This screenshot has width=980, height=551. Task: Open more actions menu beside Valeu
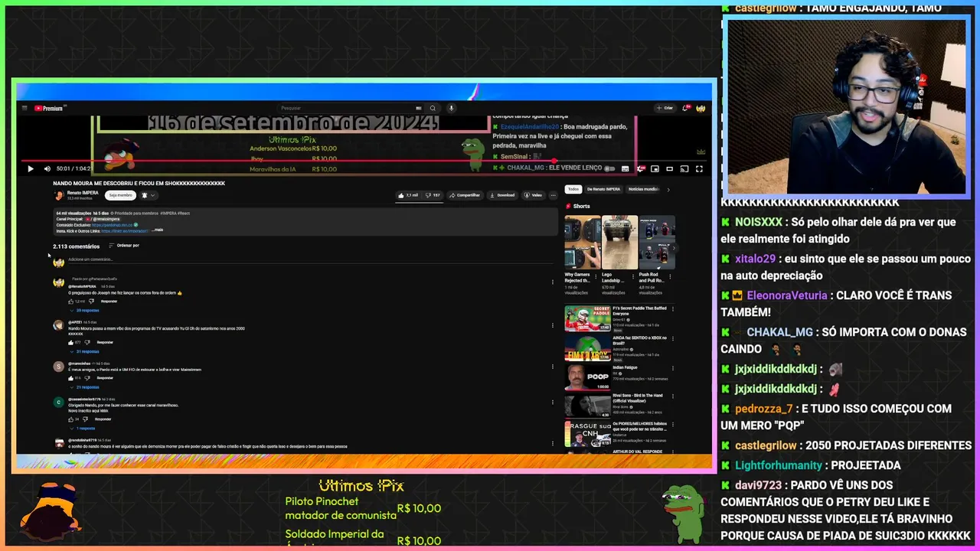tap(553, 195)
